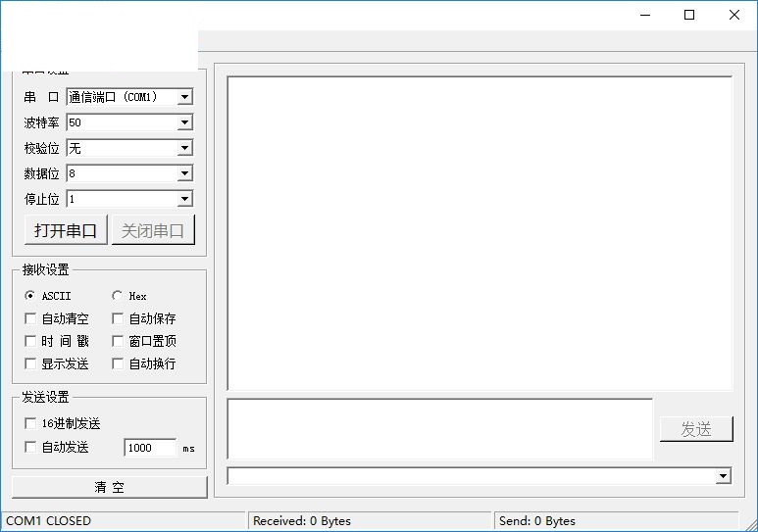Open the 停止位 stop bits dropdown
The height and width of the screenshot is (532, 758).
point(184,199)
